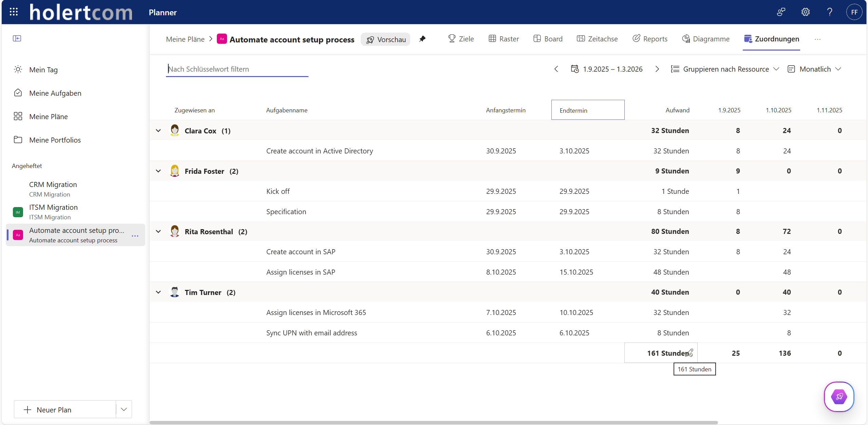
Task: Collapse the sidebar using the panel icon
Action: pos(17,38)
